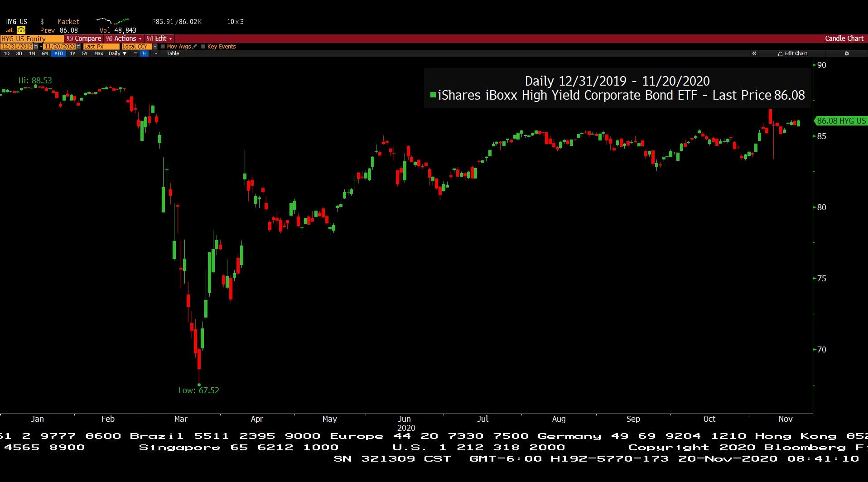Select the 1D range tab
868x482 pixels.
6,53
